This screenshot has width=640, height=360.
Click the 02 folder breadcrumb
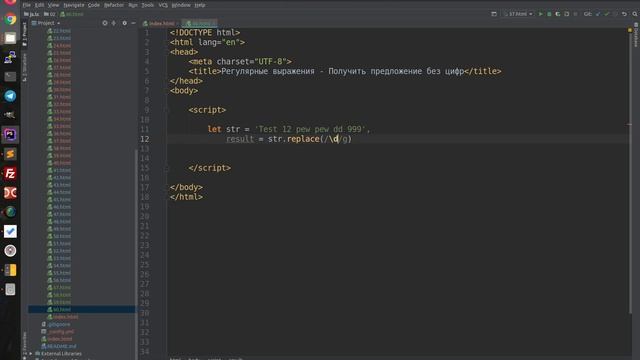click(x=49, y=14)
